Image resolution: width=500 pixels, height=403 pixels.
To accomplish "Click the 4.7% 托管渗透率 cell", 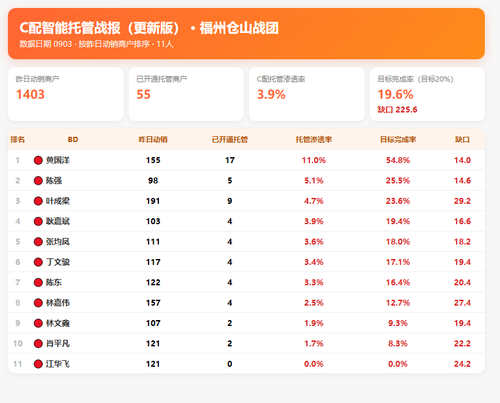I will coord(314,201).
